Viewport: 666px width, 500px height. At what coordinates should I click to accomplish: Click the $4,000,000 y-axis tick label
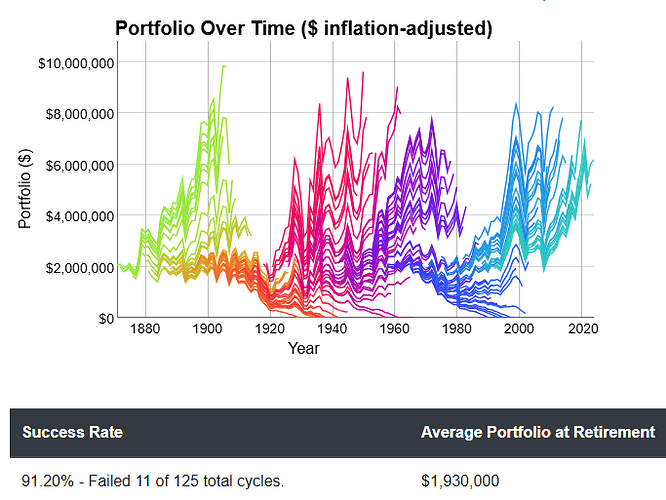pyautogui.click(x=80, y=216)
